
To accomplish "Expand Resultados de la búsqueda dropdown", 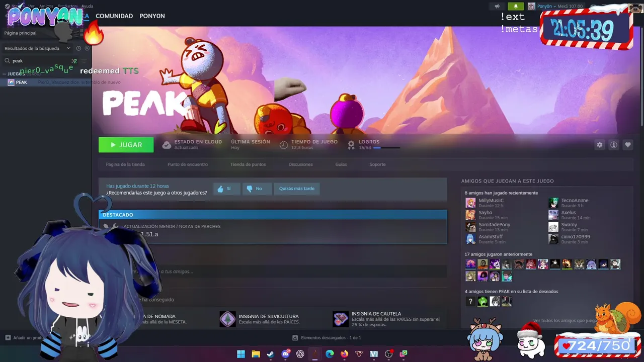I will [x=38, y=48].
